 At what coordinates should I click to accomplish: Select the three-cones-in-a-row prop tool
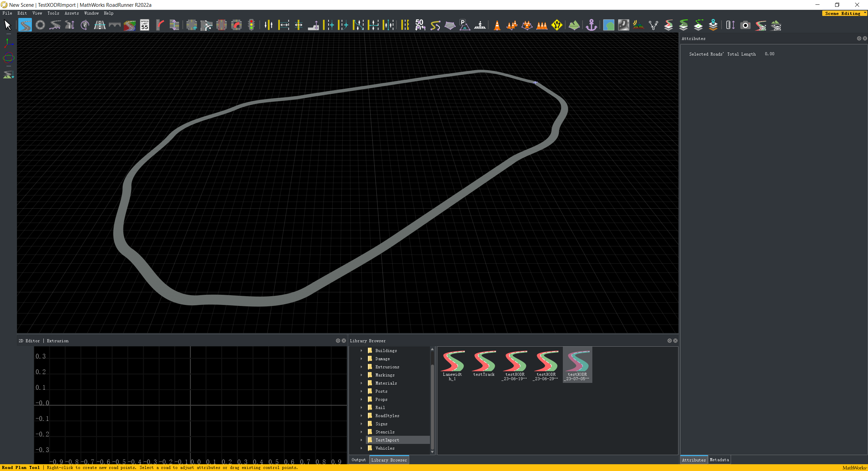[542, 25]
